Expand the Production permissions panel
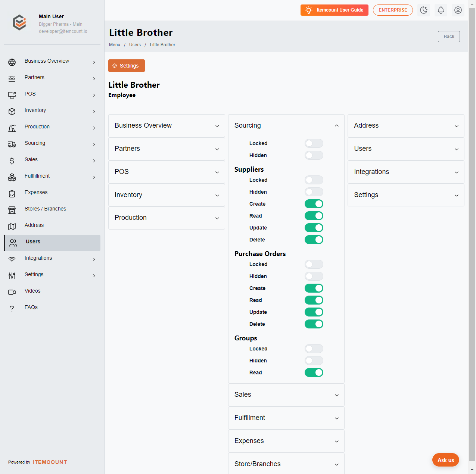 click(167, 218)
